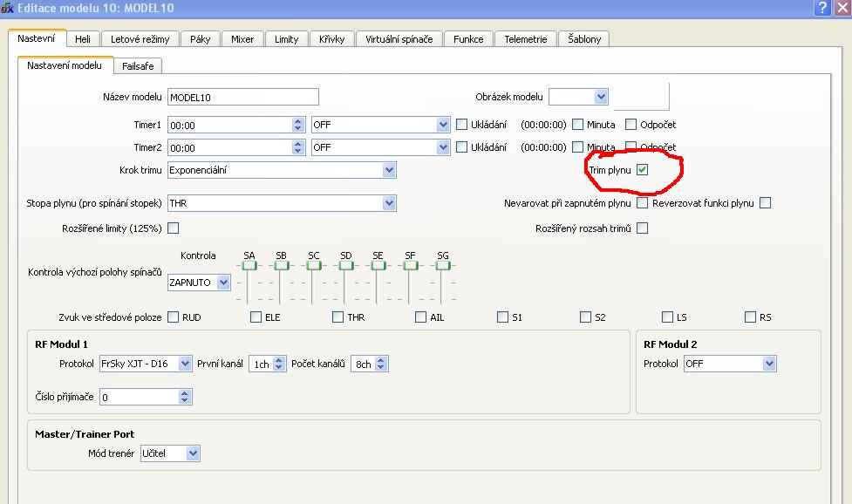
Task: Open the Telemetrie tab
Action: (x=526, y=39)
